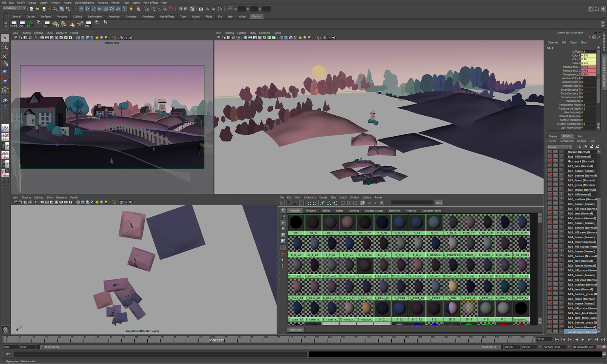The height and width of the screenshot is (364, 607).
Task: Click the go to end of playback button
Action: [602, 340]
